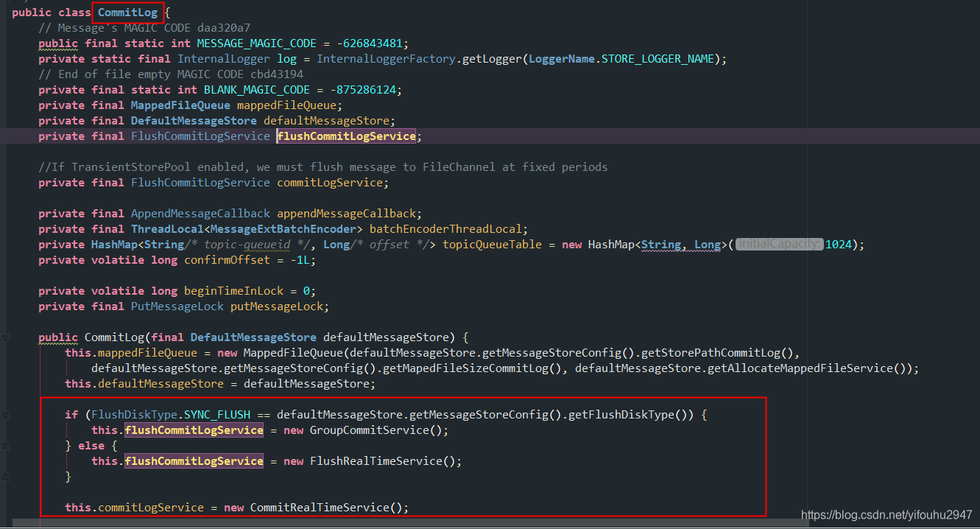Collapse the CommitLog constructor fold marker
This screenshot has height=529, width=980.
tap(5, 337)
